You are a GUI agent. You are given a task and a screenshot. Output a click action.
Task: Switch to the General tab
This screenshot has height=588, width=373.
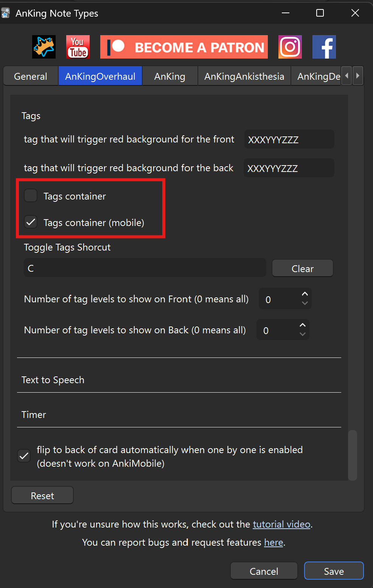coord(31,76)
